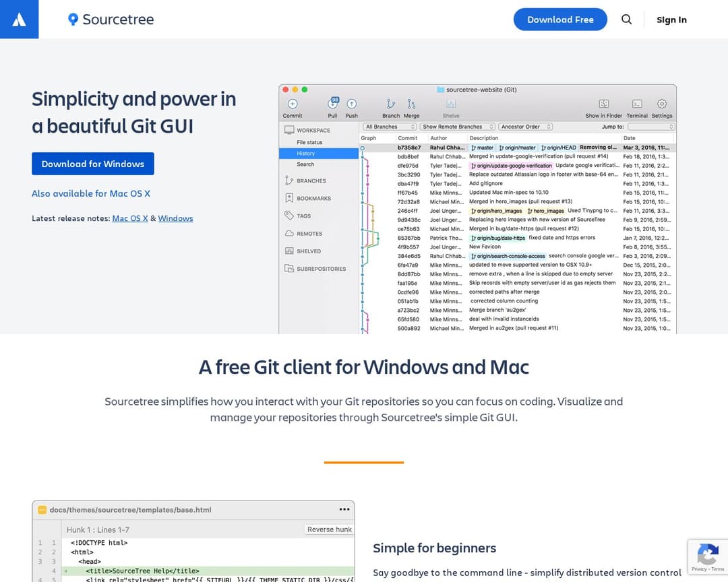This screenshot has height=582, width=728.
Task: Click the TAGS sidebar icon
Action: [289, 216]
